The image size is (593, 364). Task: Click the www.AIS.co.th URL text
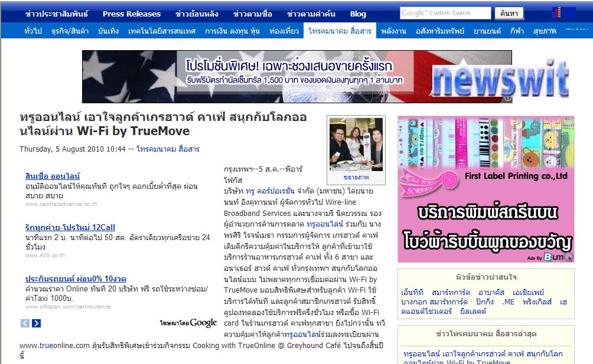point(45,255)
